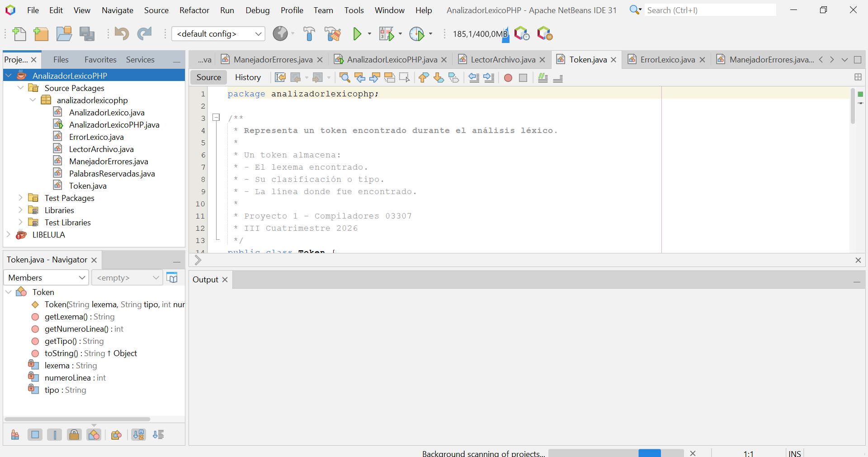Toggle Show Static Members in the Navigator
Image resolution: width=868 pixels, height=457 pixels.
tap(55, 435)
